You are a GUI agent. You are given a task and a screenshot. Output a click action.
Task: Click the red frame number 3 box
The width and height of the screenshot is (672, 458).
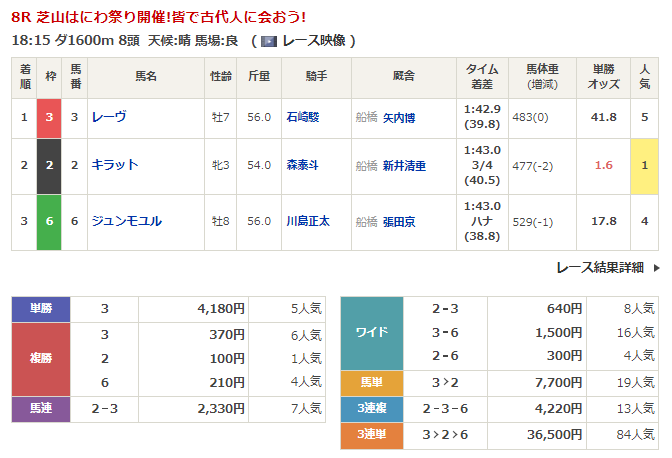[x=49, y=117]
